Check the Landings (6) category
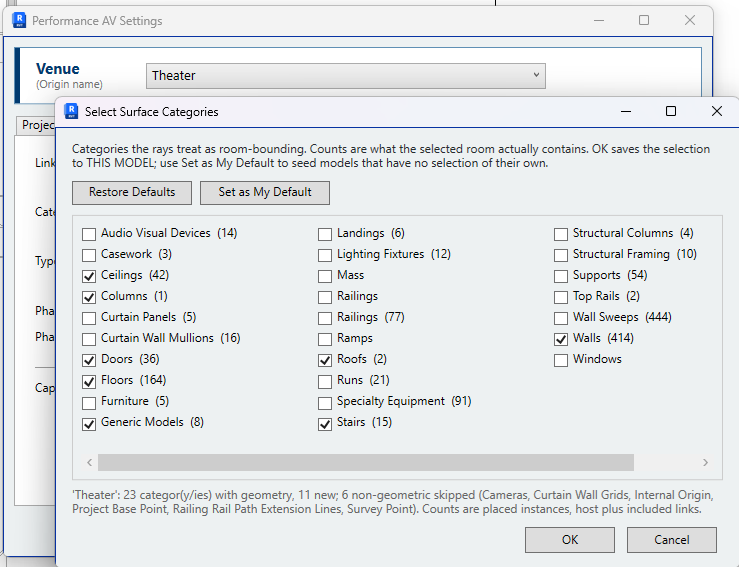The width and height of the screenshot is (739, 567). [325, 234]
